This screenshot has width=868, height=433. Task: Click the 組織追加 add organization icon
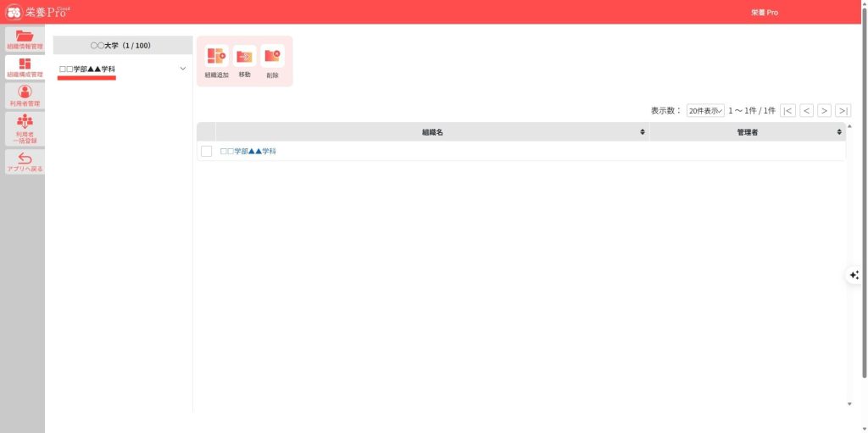click(216, 57)
